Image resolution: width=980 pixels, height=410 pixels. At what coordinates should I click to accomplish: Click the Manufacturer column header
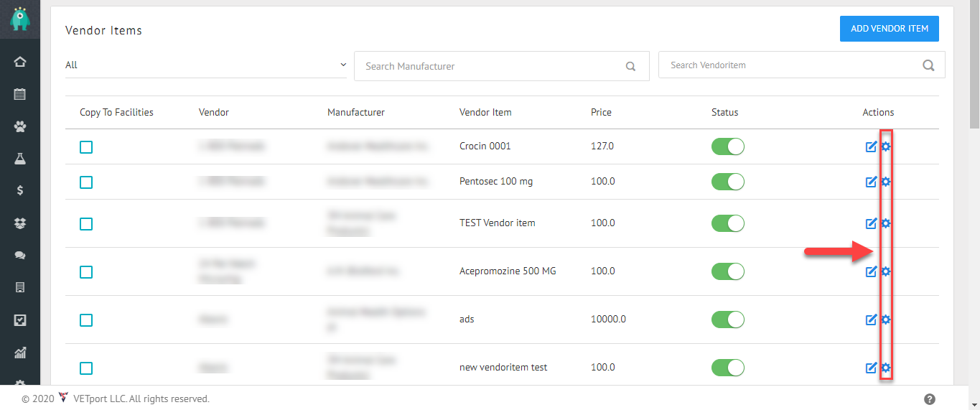point(356,112)
